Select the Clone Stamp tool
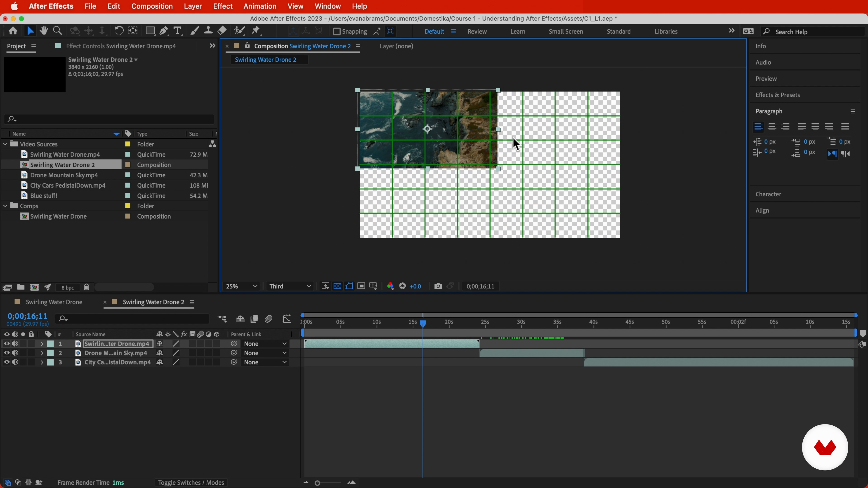 [208, 31]
